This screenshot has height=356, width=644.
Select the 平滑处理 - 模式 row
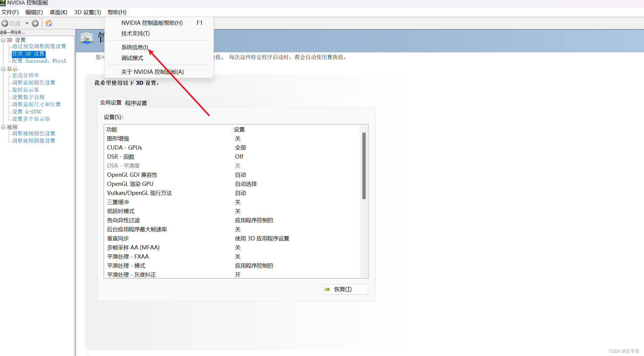(x=232, y=266)
